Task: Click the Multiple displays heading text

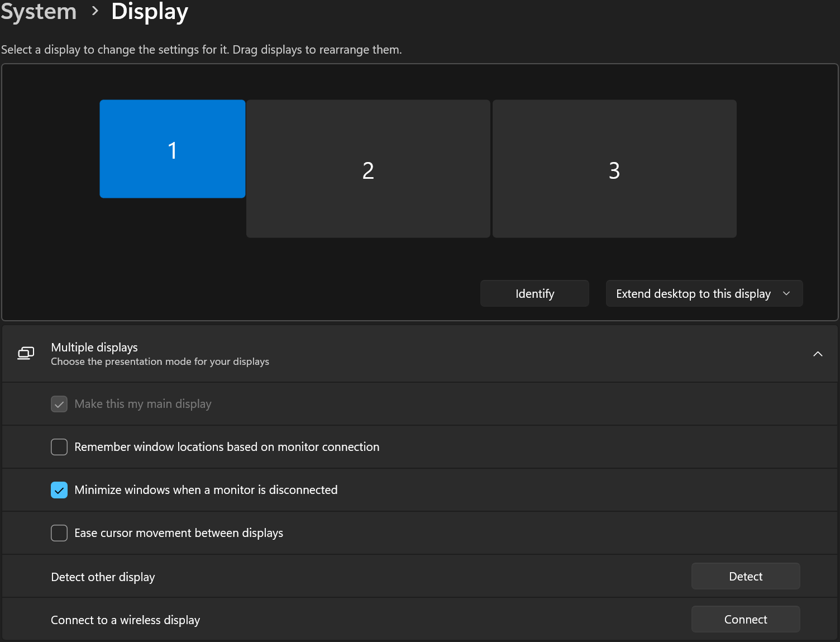Action: [94, 347]
